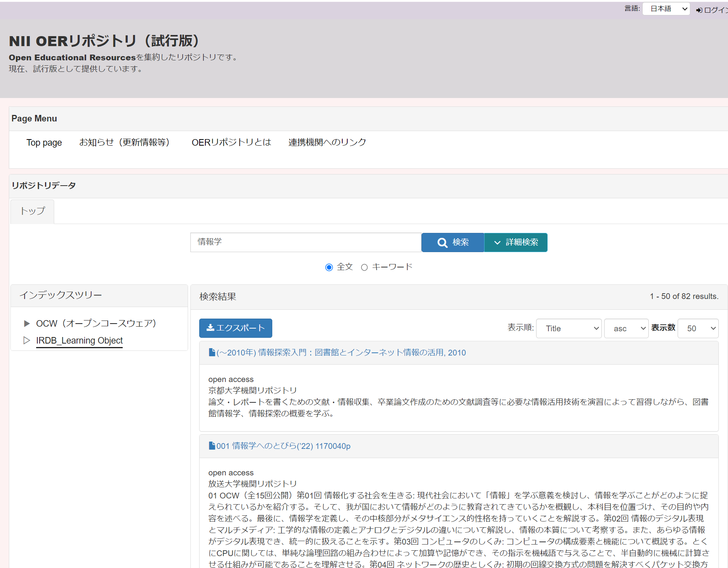Click the NII OERリポジトリ(試行版) site title
Image resolution: width=728 pixels, height=568 pixels.
[x=104, y=41]
